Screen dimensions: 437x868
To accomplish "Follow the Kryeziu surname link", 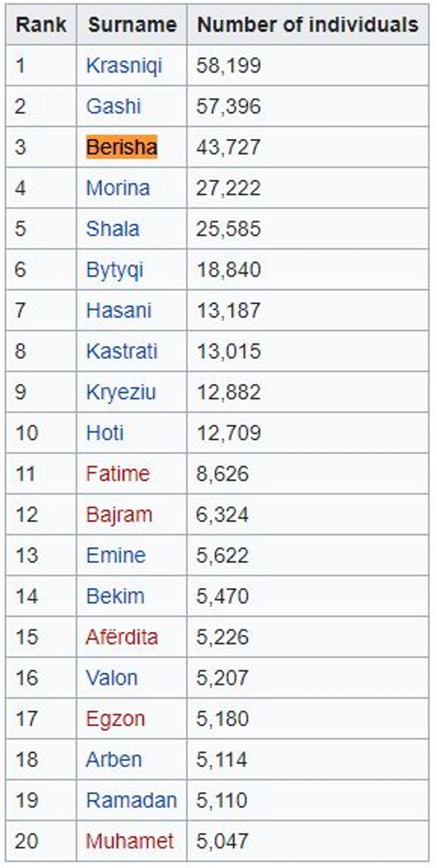I will click(121, 392).
